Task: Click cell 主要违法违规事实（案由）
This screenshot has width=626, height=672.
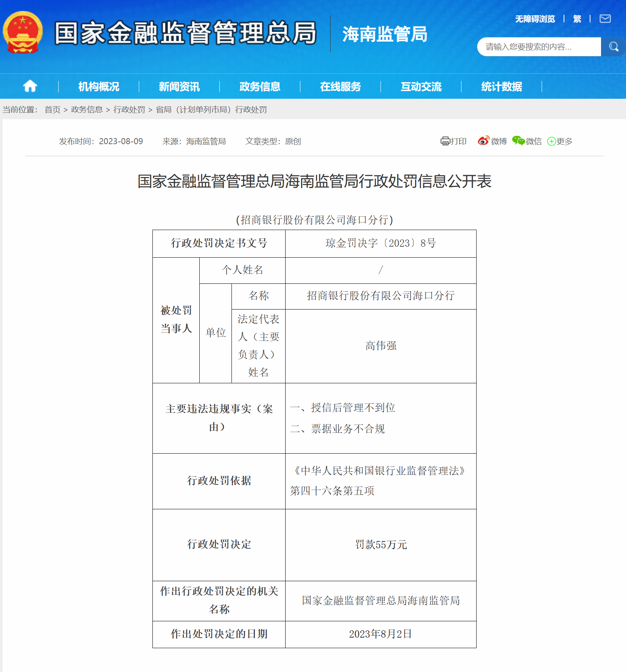Action: (219, 418)
